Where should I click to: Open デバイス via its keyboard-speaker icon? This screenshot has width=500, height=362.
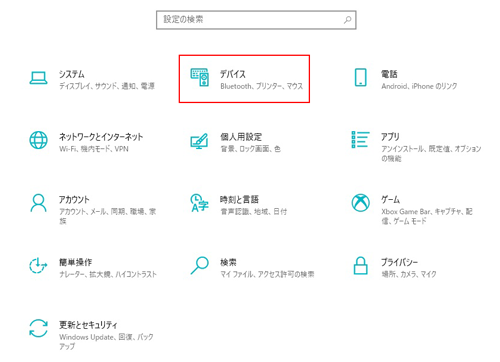coord(200,77)
